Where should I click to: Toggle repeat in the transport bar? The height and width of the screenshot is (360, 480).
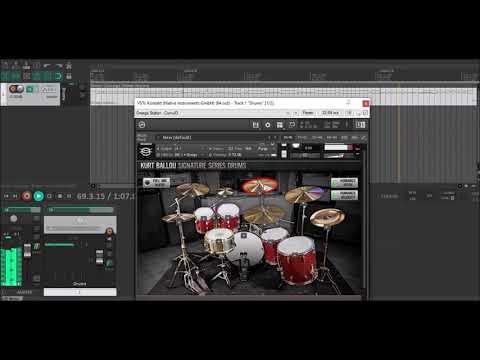49,196
